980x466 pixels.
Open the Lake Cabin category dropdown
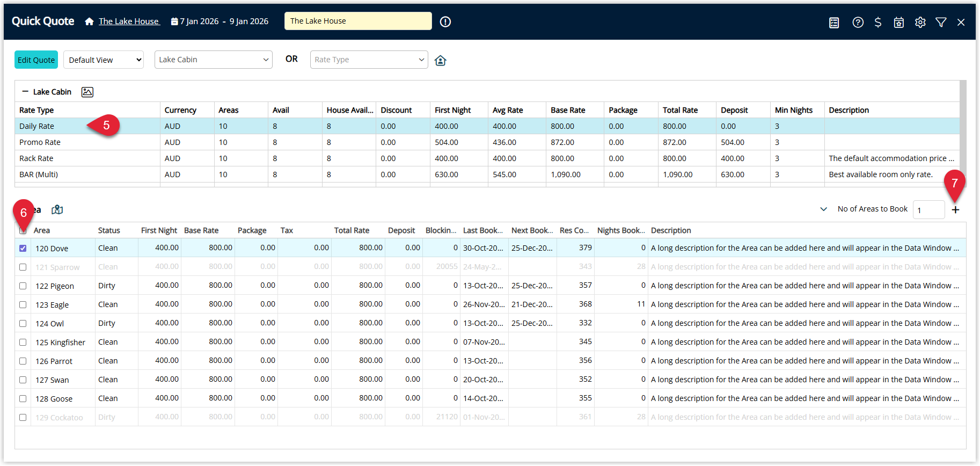214,60
